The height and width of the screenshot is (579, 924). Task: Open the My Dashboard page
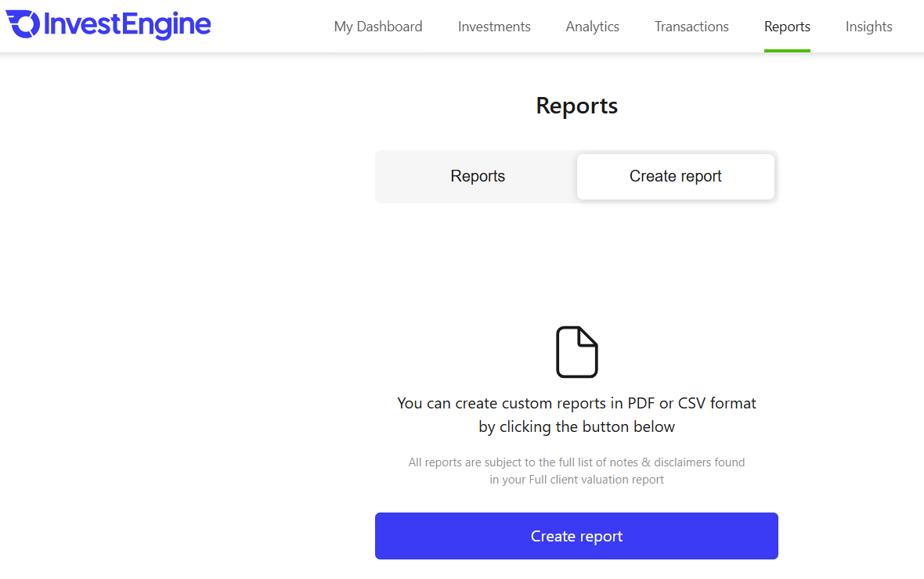point(378,27)
